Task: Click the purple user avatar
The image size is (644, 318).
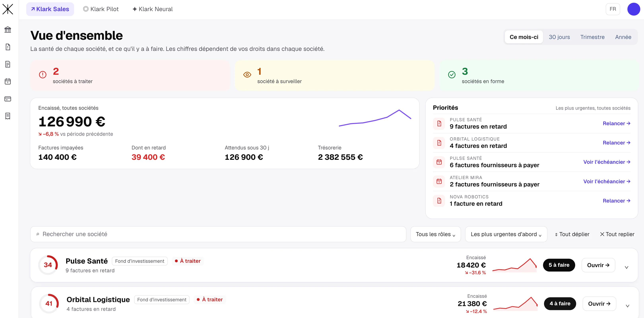Action: point(633,9)
